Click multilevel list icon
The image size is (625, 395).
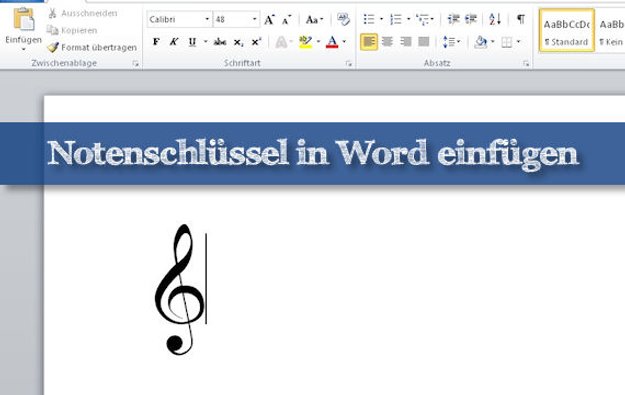pos(423,19)
